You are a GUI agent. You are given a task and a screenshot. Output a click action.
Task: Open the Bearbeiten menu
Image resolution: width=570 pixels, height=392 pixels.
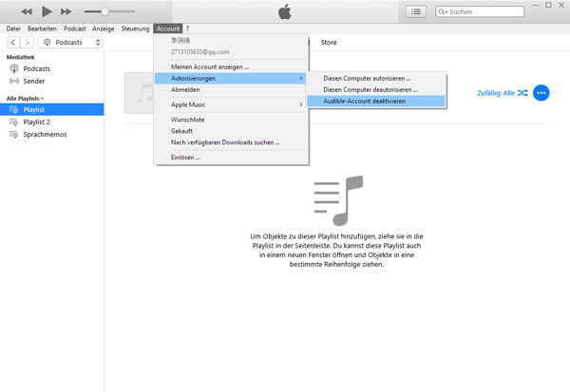pyautogui.click(x=42, y=28)
